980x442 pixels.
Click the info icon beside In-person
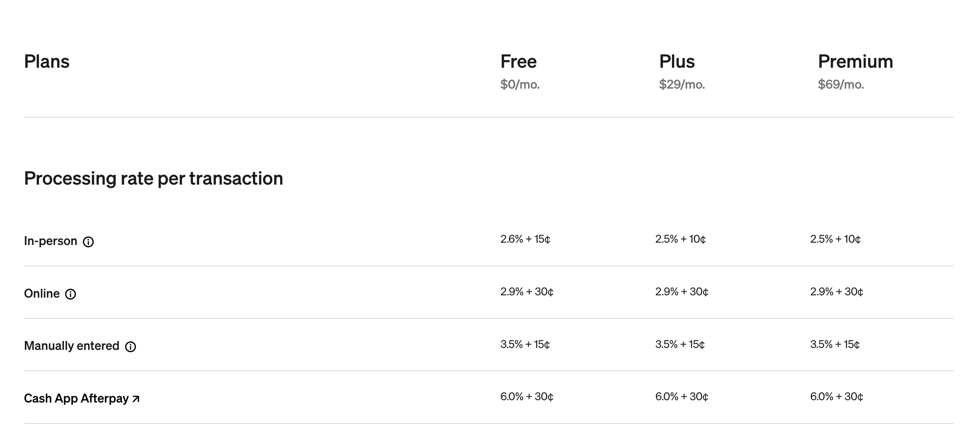(x=88, y=242)
